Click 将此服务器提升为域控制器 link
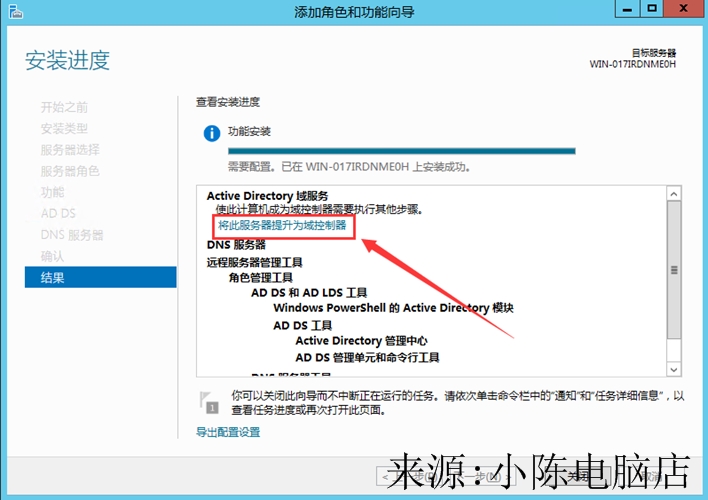This screenshot has height=500, width=708. coord(282,225)
